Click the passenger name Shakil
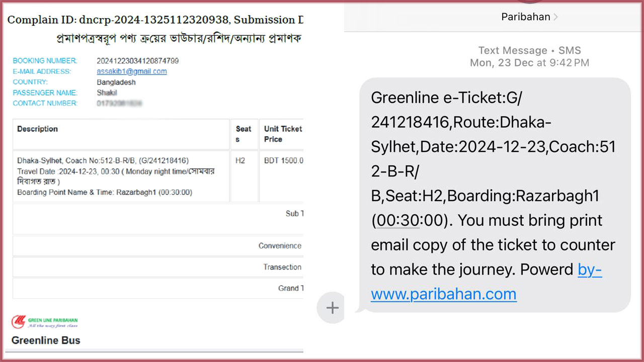 (x=107, y=93)
